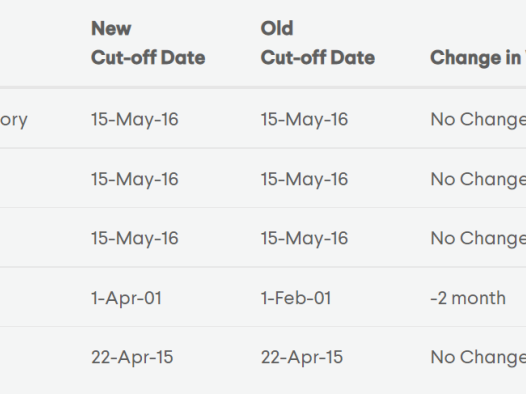Click the 1-Feb-01 old cut-off date
Image resolution: width=526 pixels, height=394 pixels.
pyautogui.click(x=296, y=298)
